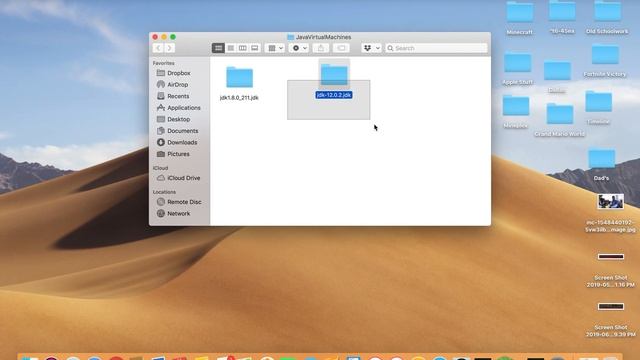Screen dimensions: 640x360
Task: Select the jdk-12.0.2.jdk folder icon
Action: [334, 75]
